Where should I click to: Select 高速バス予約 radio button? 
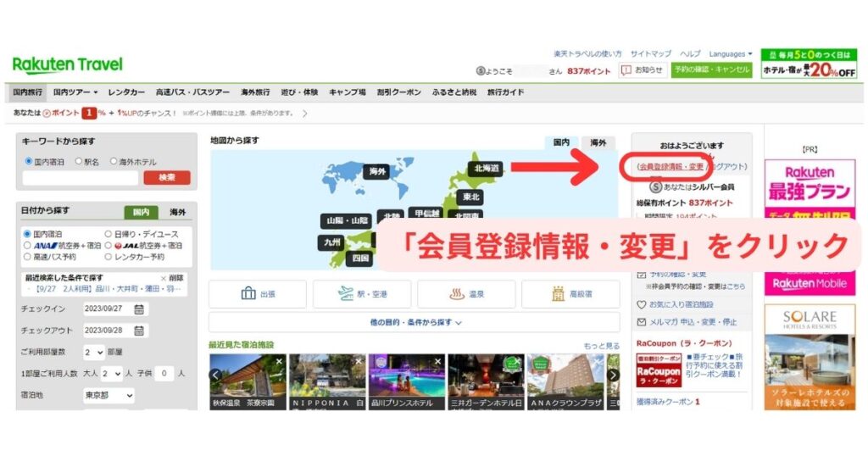pyautogui.click(x=27, y=257)
